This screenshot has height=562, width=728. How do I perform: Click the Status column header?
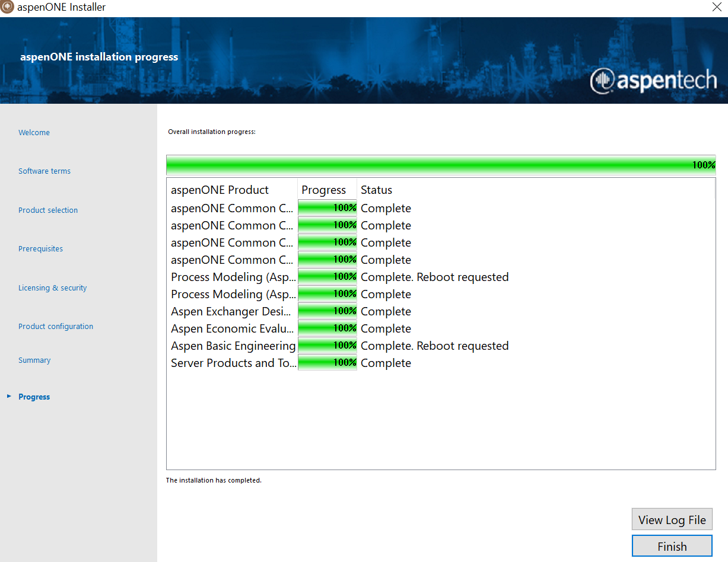376,190
